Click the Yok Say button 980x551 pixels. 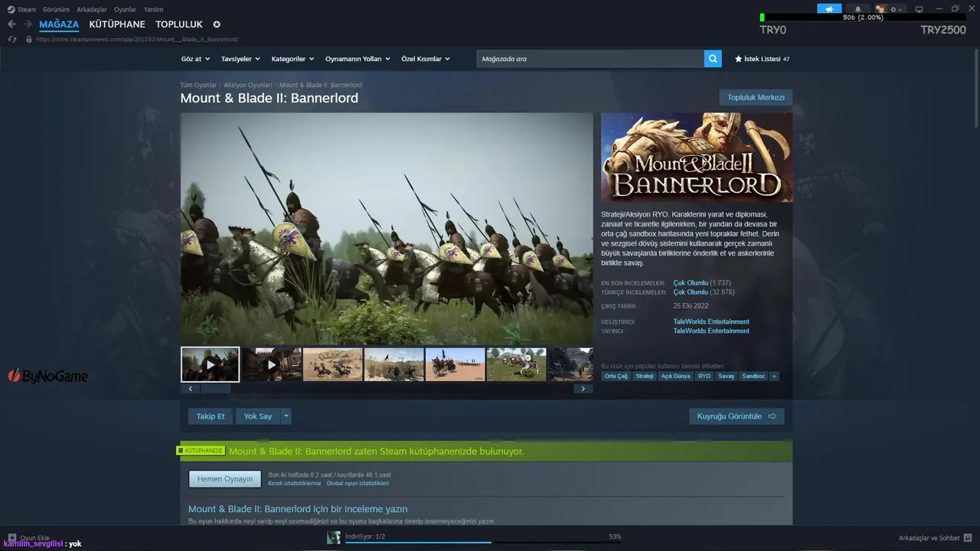pyautogui.click(x=258, y=416)
